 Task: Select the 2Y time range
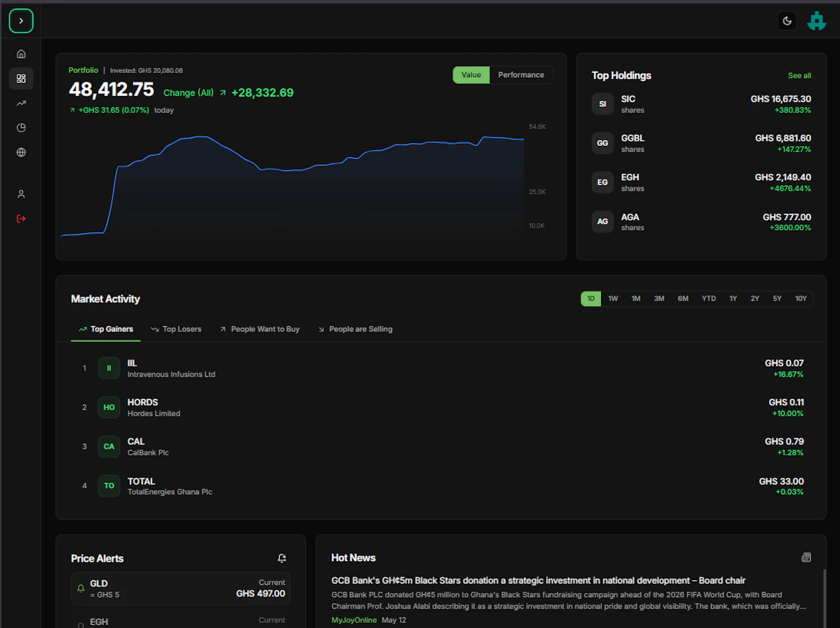(x=755, y=299)
